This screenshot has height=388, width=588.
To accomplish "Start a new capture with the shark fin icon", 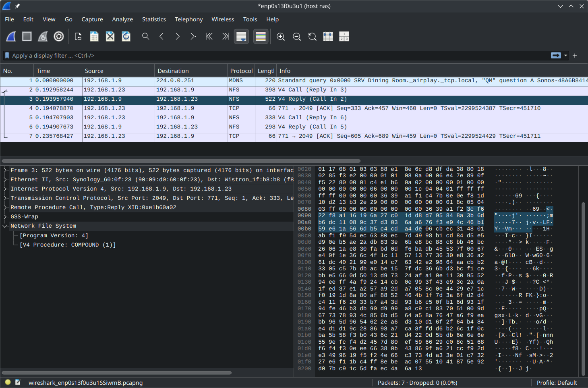I will [10, 36].
